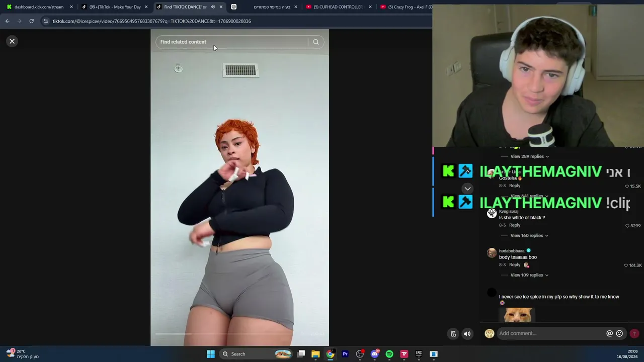Open the 20:08 clock and date panel

point(626,354)
